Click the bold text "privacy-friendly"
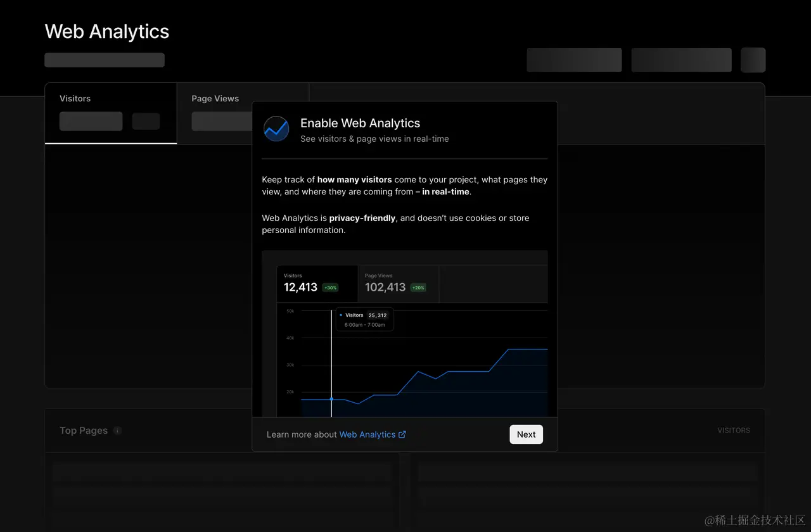Screen dimensions: 811x532 coord(362,218)
